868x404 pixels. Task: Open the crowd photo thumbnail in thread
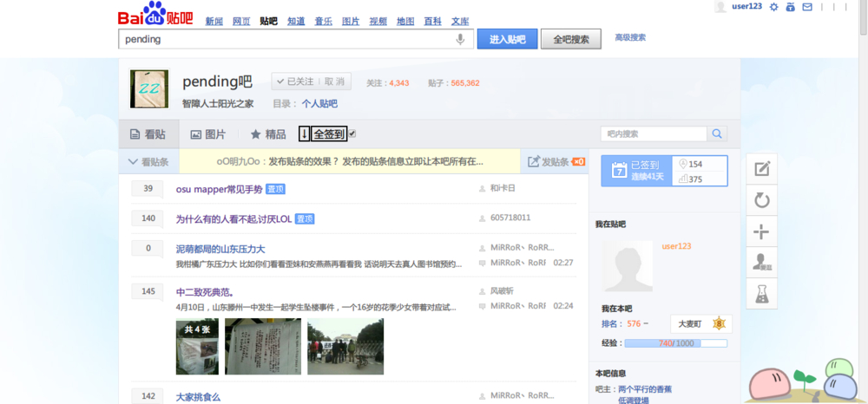345,347
